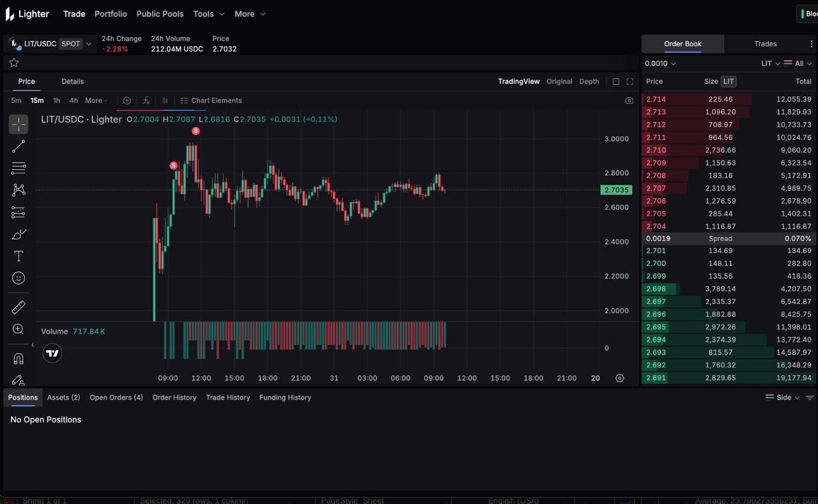Viewport: 818px width, 504px height.
Task: Select the Text annotation tool
Action: [x=19, y=256]
